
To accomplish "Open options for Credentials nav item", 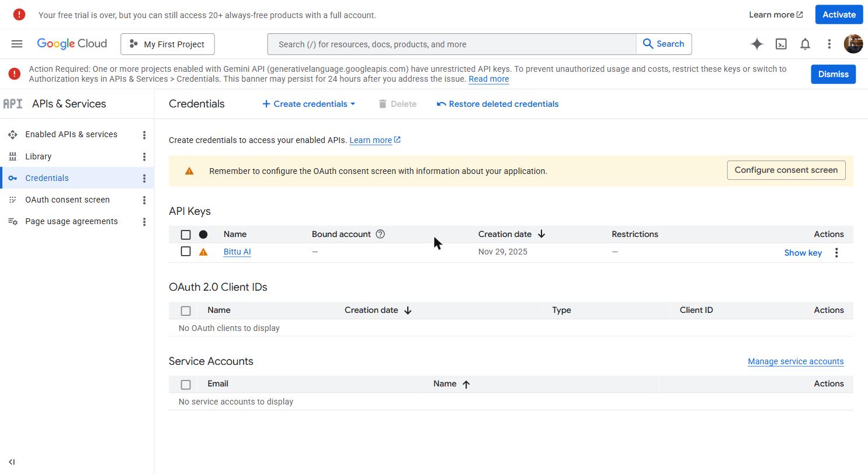I will click(x=144, y=178).
